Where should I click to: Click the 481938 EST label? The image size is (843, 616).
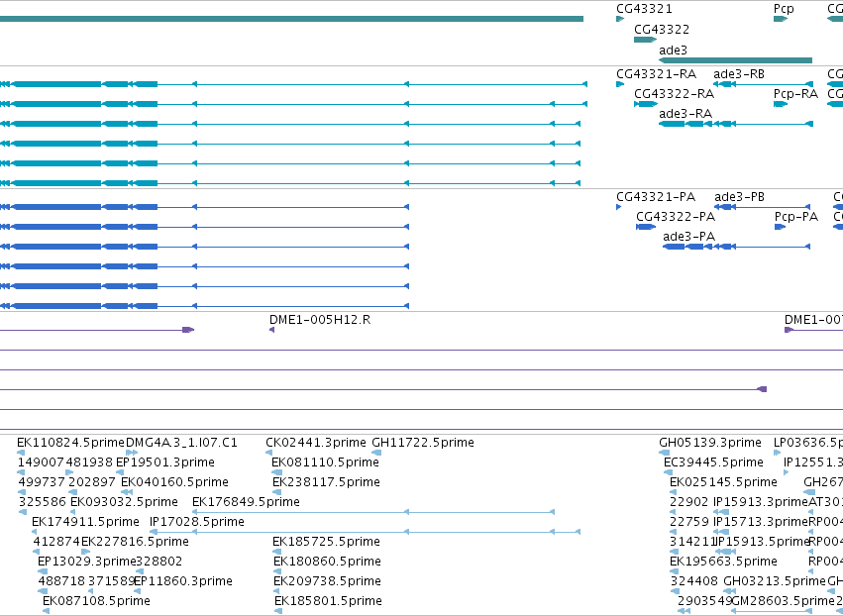(90, 462)
